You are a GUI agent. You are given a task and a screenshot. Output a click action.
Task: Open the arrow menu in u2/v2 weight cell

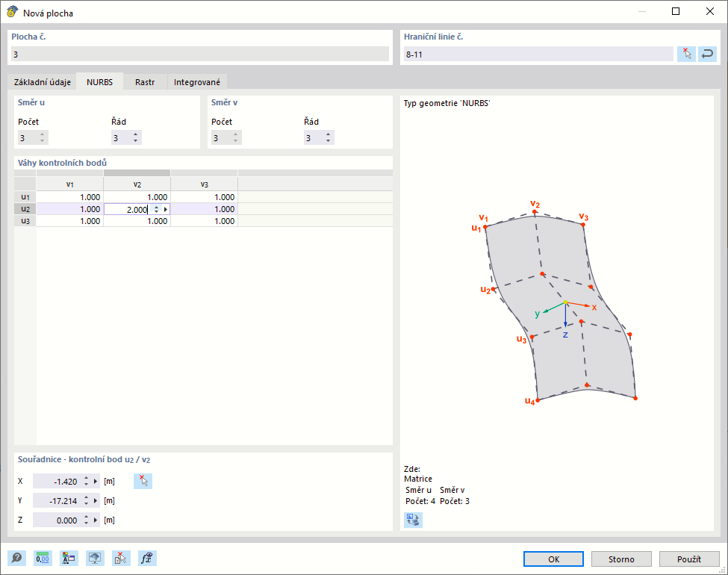[x=165, y=210]
